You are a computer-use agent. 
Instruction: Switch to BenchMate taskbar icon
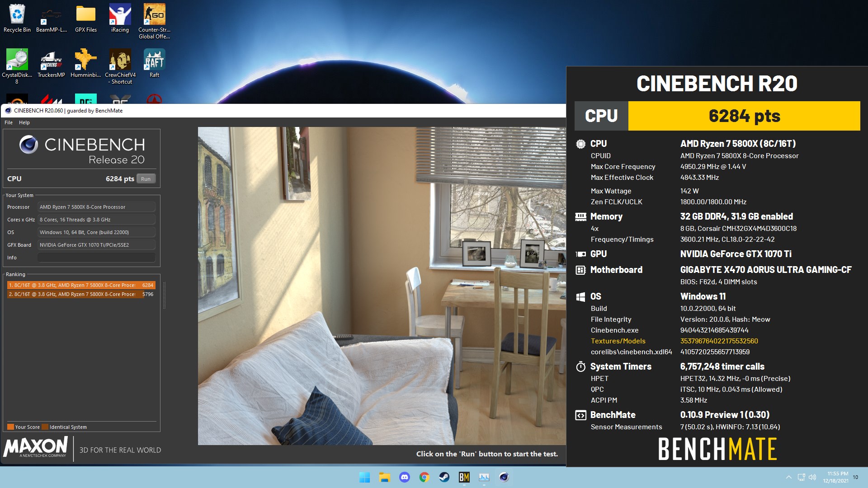click(464, 477)
